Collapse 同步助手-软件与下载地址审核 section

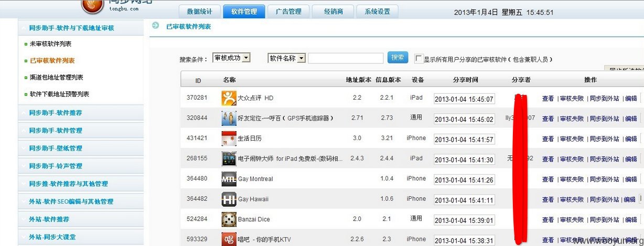click(81, 28)
